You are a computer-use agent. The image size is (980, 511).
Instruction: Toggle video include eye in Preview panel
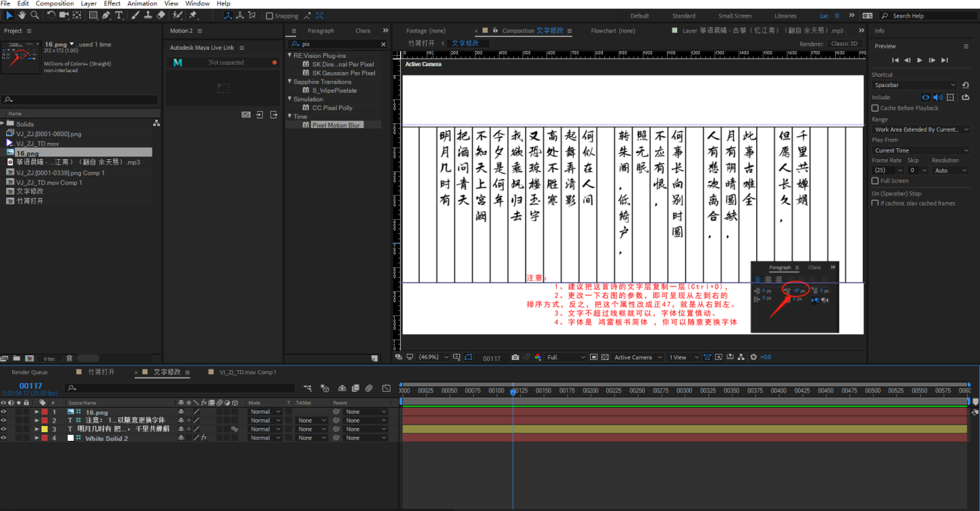(926, 97)
